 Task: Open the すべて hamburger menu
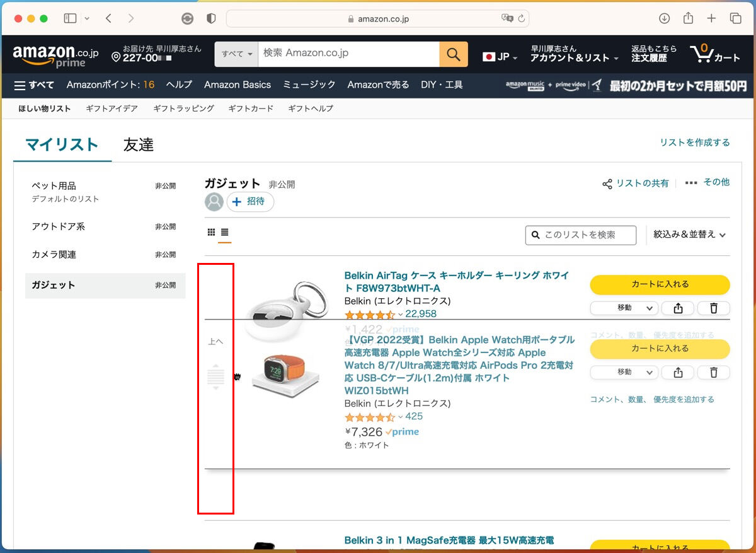point(34,85)
